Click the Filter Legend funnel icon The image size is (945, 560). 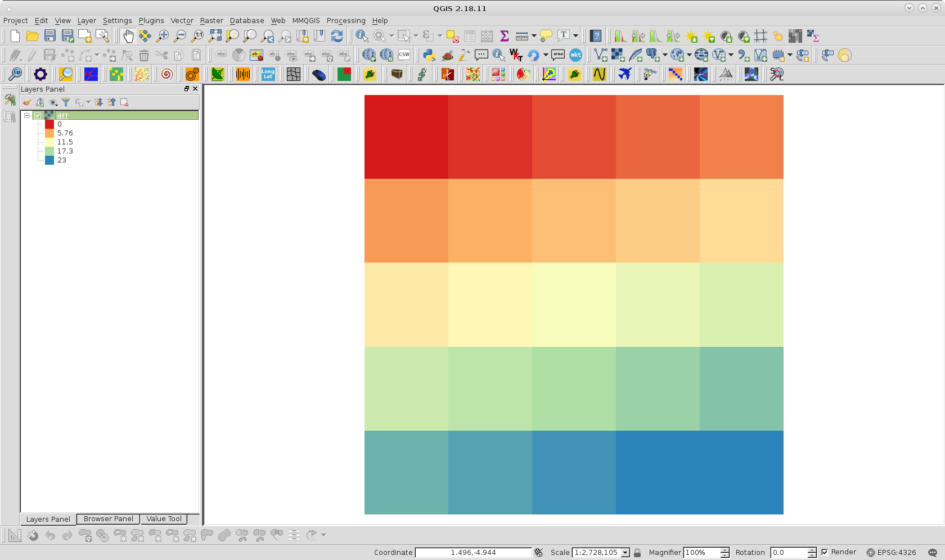tap(66, 102)
